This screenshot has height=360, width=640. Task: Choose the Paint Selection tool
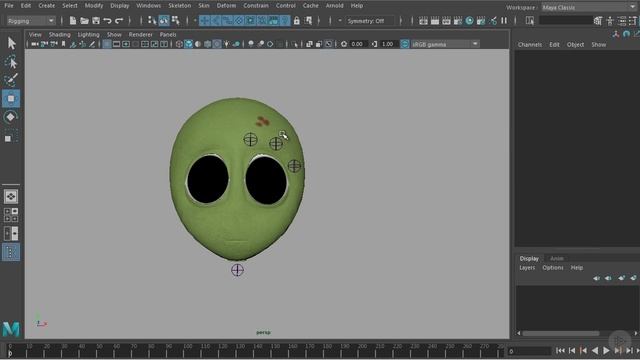11,80
